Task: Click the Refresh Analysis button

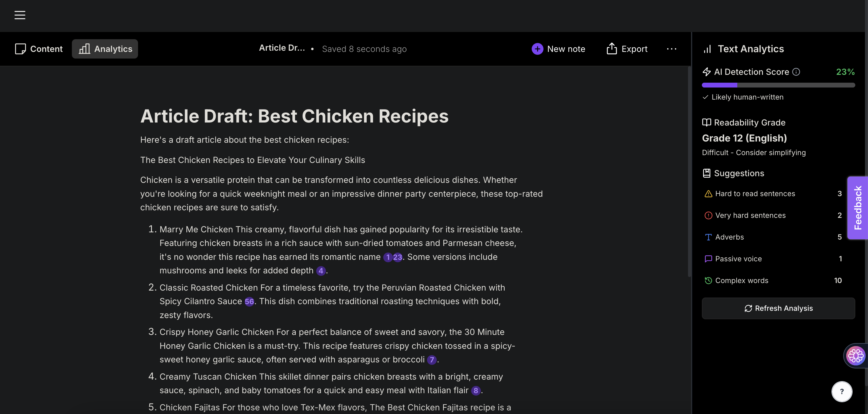Action: click(x=778, y=308)
